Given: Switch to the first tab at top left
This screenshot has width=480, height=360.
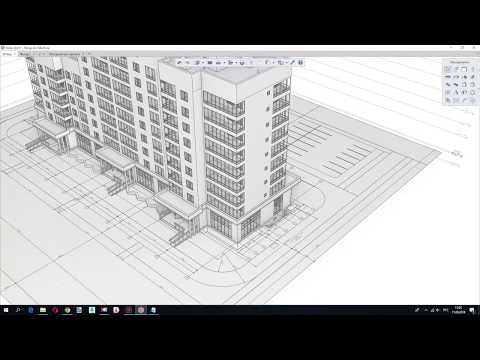Looking at the screenshot, I should (8, 54).
